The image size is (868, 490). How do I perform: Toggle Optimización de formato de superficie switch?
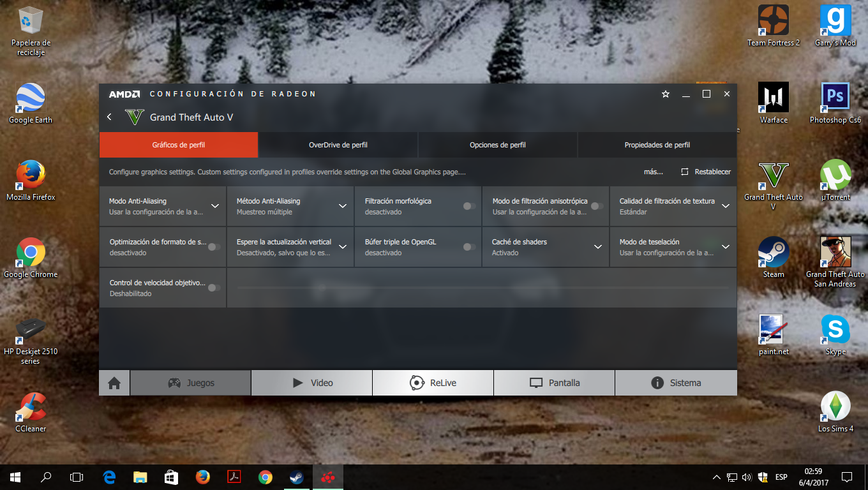[214, 247]
